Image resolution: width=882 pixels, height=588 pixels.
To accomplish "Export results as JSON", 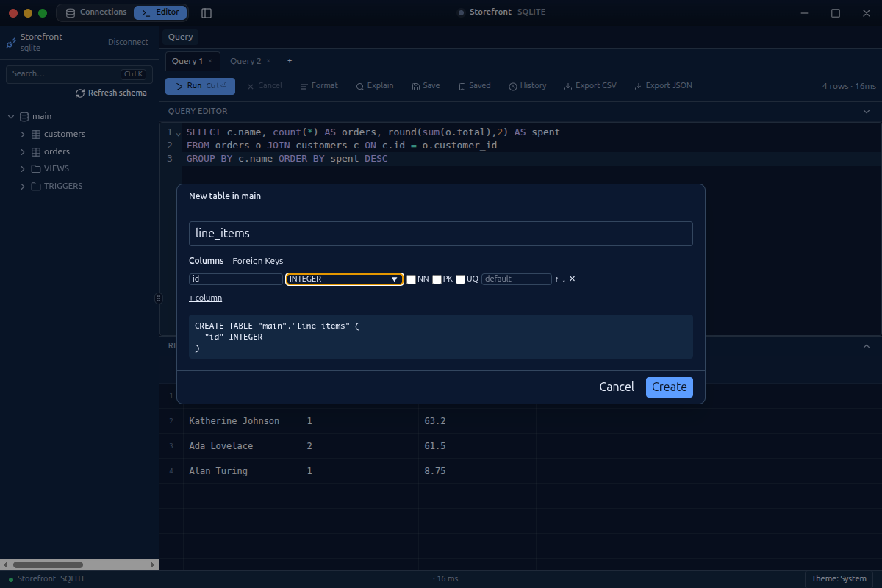I will tap(663, 86).
